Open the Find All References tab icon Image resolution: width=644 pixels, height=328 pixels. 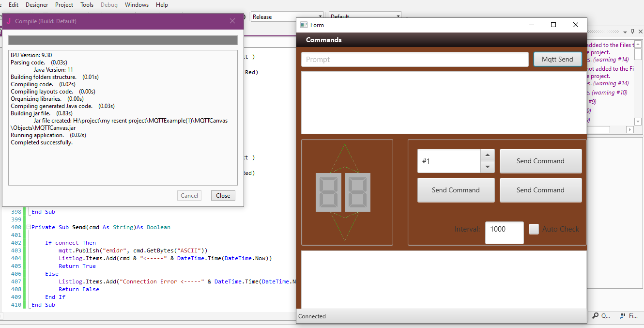[x=623, y=316]
